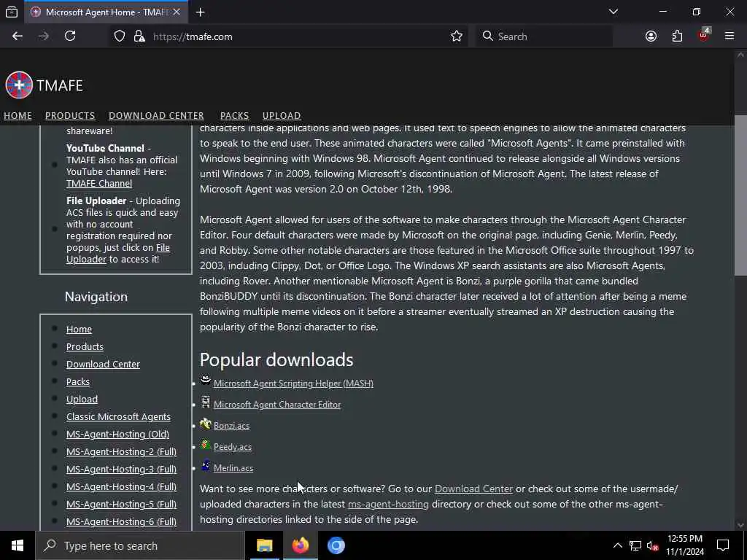The width and height of the screenshot is (747, 560).
Task: Reload the page with the refresh icon
Action: click(x=70, y=36)
